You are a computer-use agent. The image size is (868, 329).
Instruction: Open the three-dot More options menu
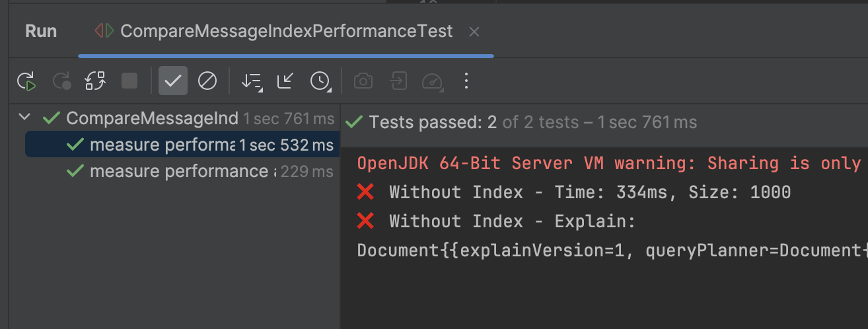pyautogui.click(x=466, y=81)
